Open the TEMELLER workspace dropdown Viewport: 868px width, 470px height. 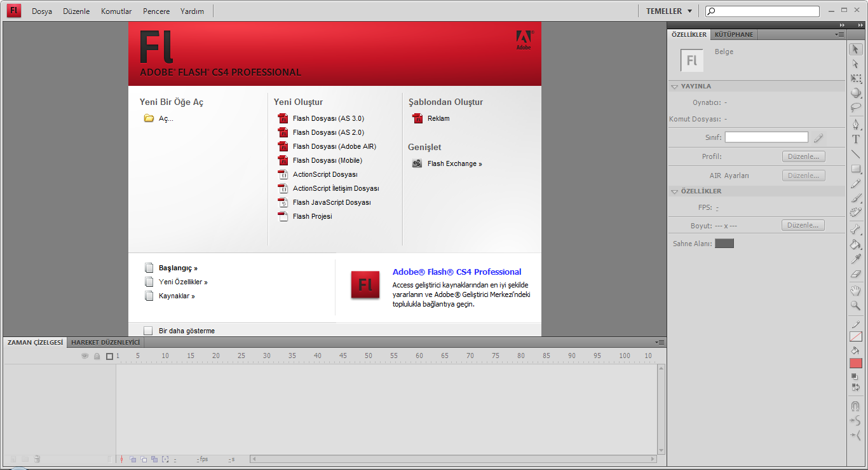click(669, 11)
